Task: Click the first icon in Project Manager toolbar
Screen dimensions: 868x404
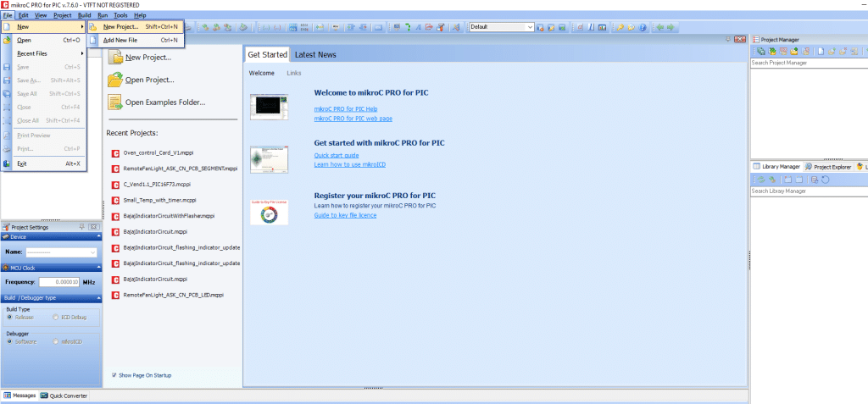Action: click(761, 52)
